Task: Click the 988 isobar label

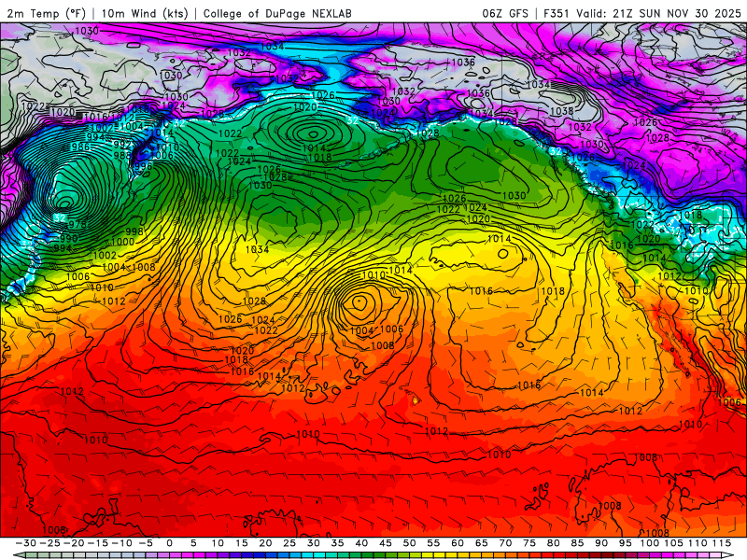Action: coord(122,155)
